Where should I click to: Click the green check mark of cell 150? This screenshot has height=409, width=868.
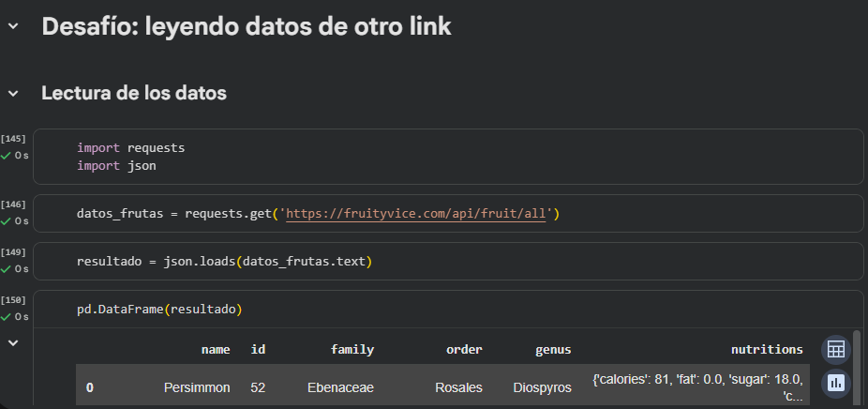click(6, 317)
